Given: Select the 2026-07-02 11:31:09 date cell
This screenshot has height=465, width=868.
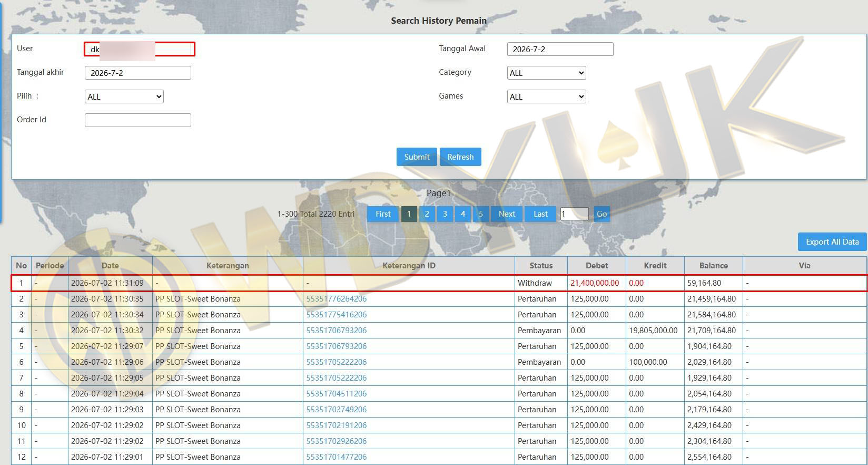Looking at the screenshot, I should pyautogui.click(x=110, y=283).
